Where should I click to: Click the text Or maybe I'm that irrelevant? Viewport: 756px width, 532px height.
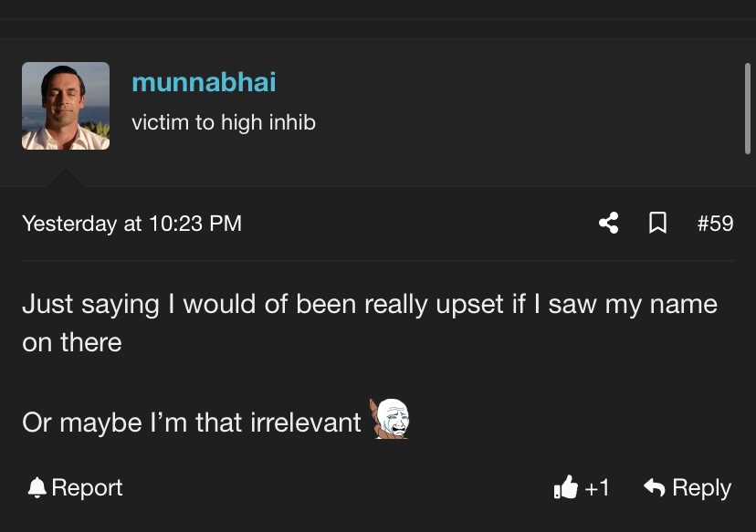[192, 422]
